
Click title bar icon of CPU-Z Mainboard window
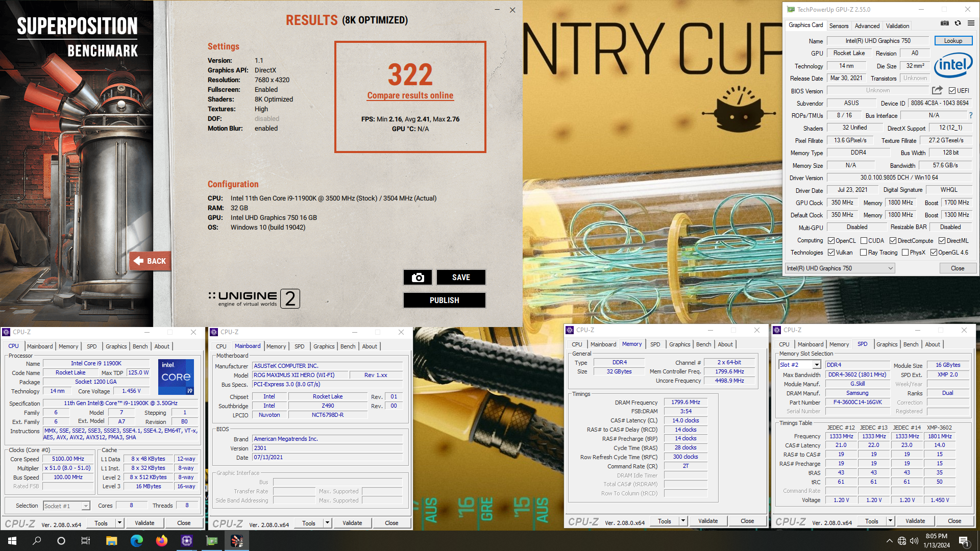[x=214, y=332]
